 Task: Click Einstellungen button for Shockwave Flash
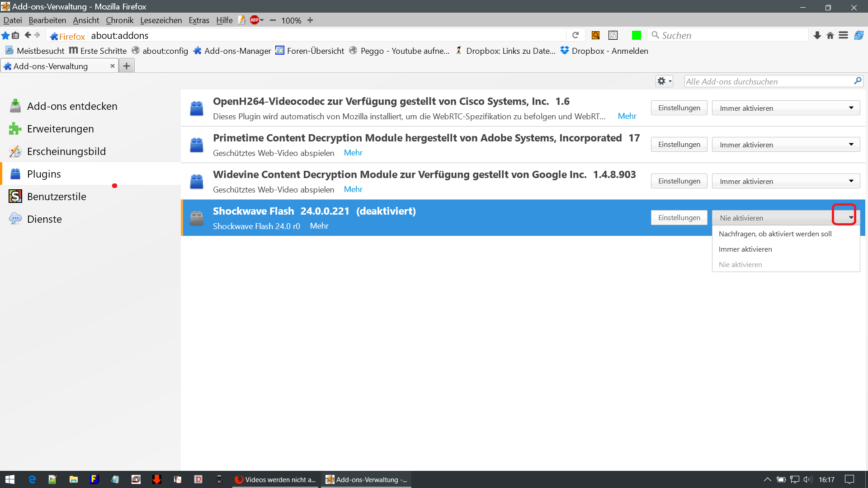[x=679, y=218]
